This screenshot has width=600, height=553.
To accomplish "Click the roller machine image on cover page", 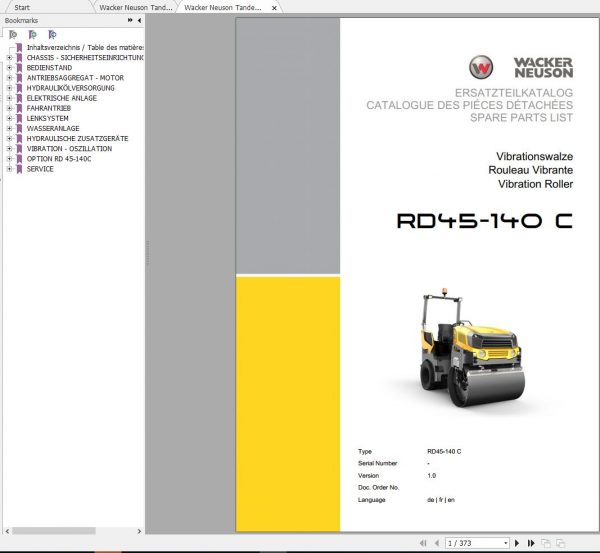I will pyautogui.click(x=472, y=347).
